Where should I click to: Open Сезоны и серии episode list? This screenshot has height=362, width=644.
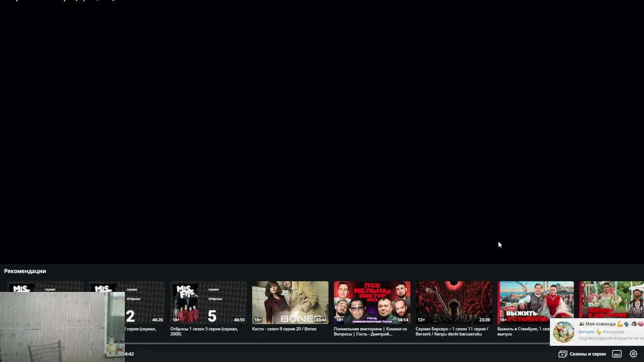click(582, 354)
